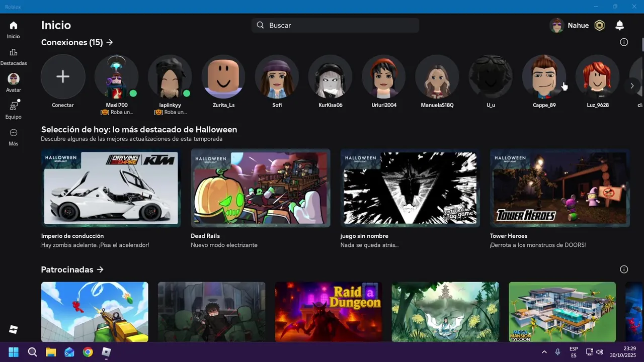Open Google Chrome from taskbar
The height and width of the screenshot is (362, 644).
coord(88,352)
